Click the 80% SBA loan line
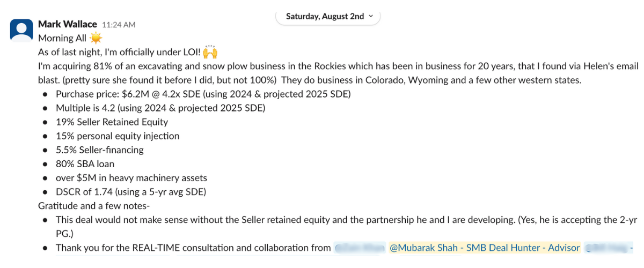 coord(85,164)
